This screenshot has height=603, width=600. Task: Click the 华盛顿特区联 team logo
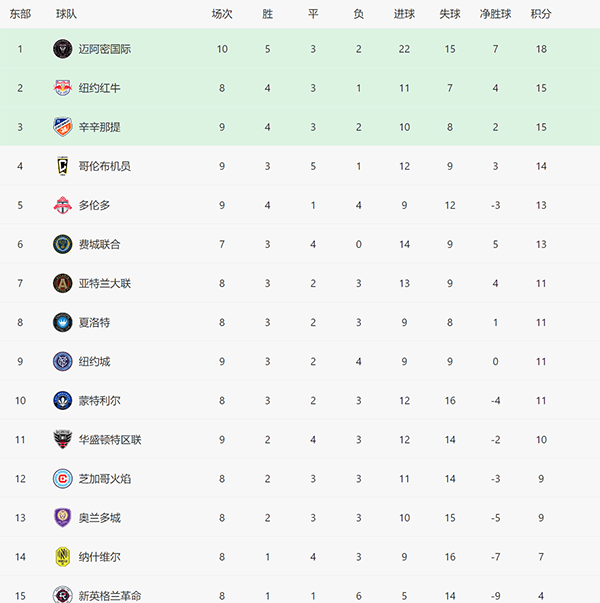62,439
